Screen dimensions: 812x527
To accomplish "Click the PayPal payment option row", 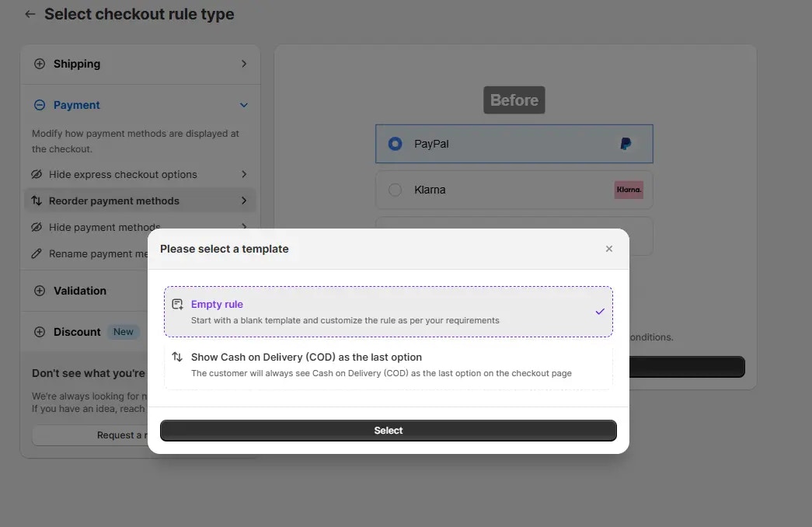I will 514,144.
